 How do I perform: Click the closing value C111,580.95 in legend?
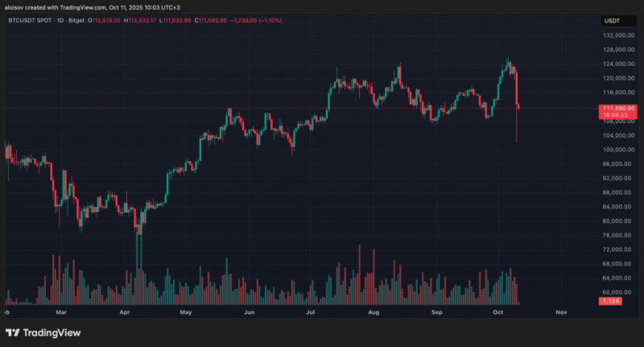pos(210,20)
